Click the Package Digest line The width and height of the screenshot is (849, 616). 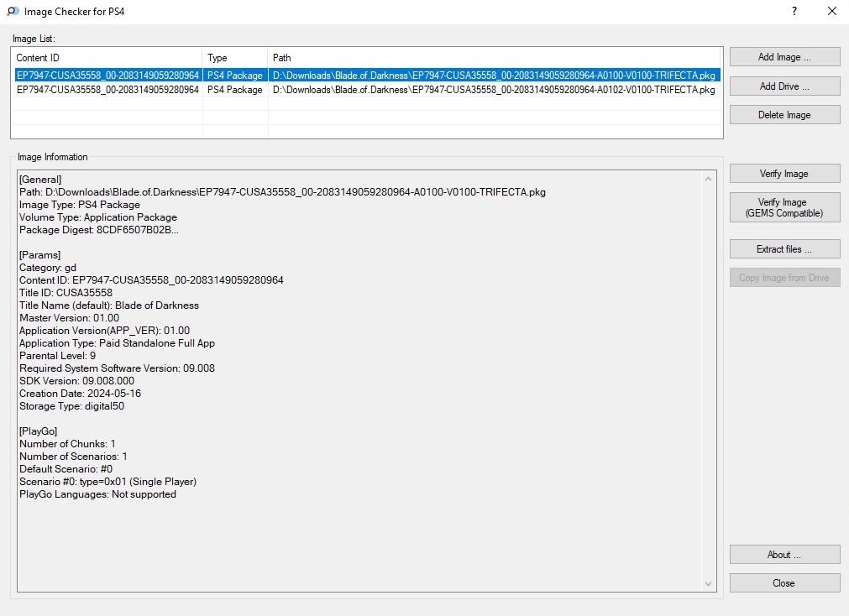[99, 230]
